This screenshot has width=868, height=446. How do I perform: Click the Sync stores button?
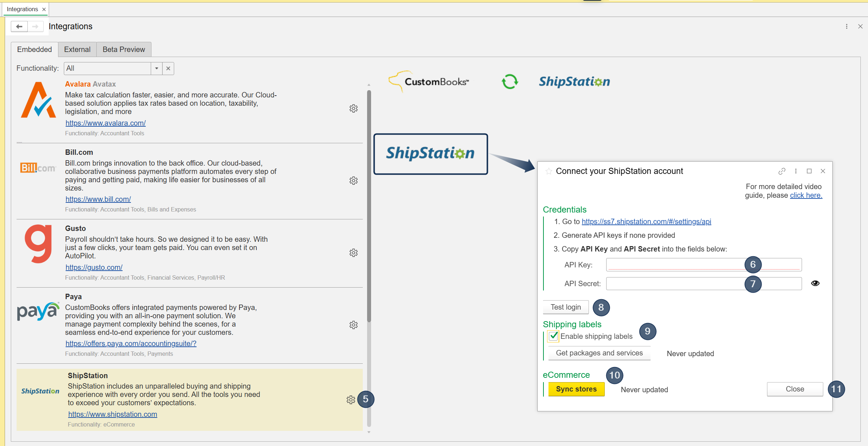pyautogui.click(x=576, y=389)
